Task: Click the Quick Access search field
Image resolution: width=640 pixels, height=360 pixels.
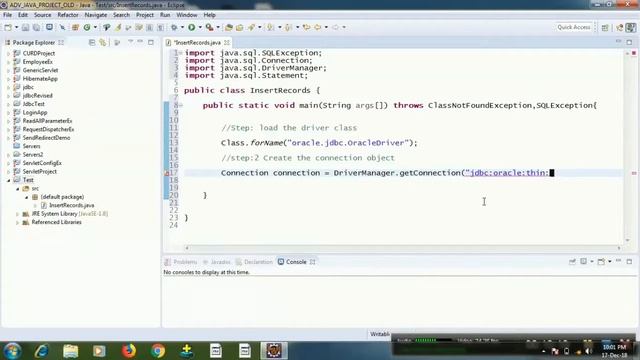Action: click(574, 27)
